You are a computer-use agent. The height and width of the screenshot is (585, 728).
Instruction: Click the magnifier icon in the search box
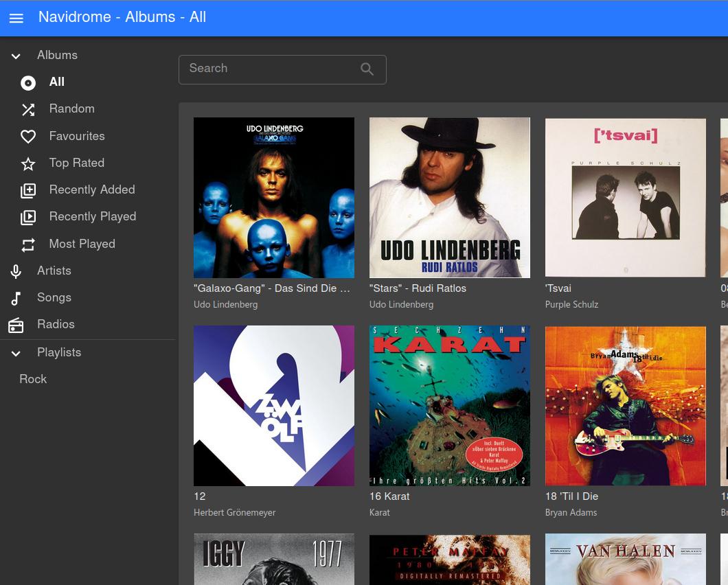[x=367, y=69]
